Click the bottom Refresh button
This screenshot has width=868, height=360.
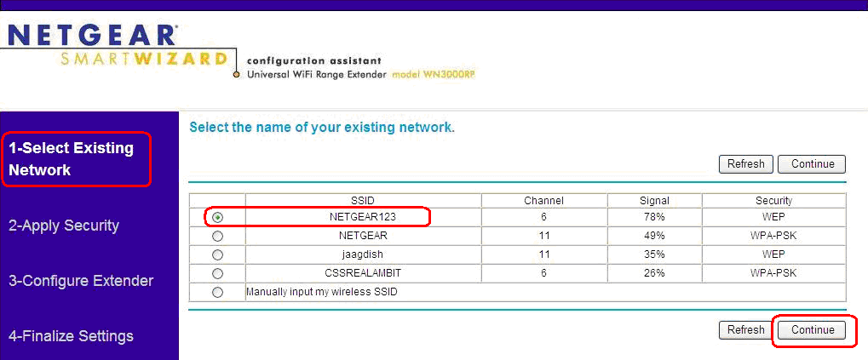tap(745, 330)
